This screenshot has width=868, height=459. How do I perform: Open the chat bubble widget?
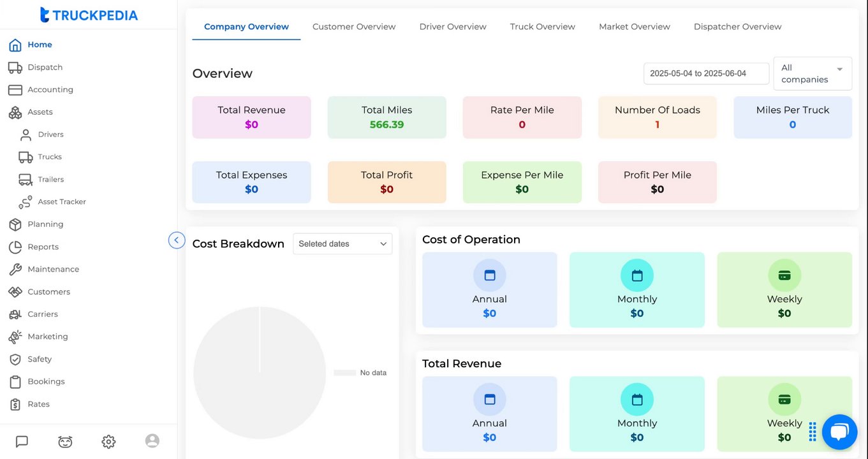[839, 432]
